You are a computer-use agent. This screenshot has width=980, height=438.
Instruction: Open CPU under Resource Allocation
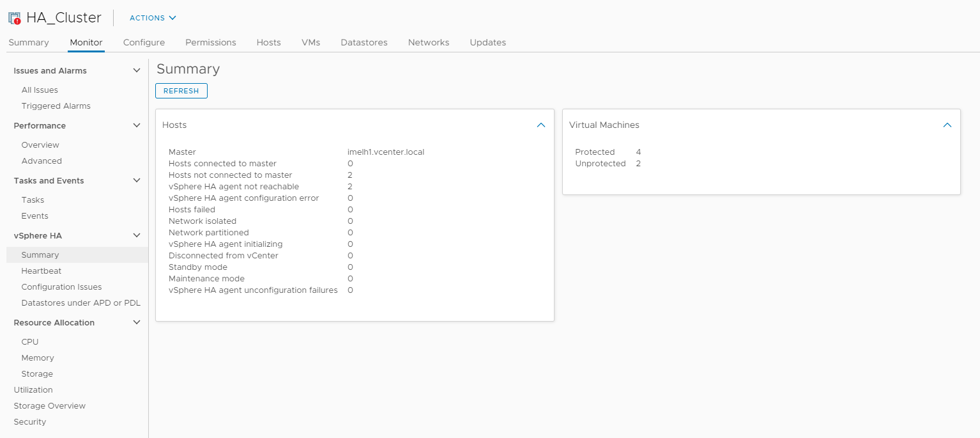tap(30, 342)
